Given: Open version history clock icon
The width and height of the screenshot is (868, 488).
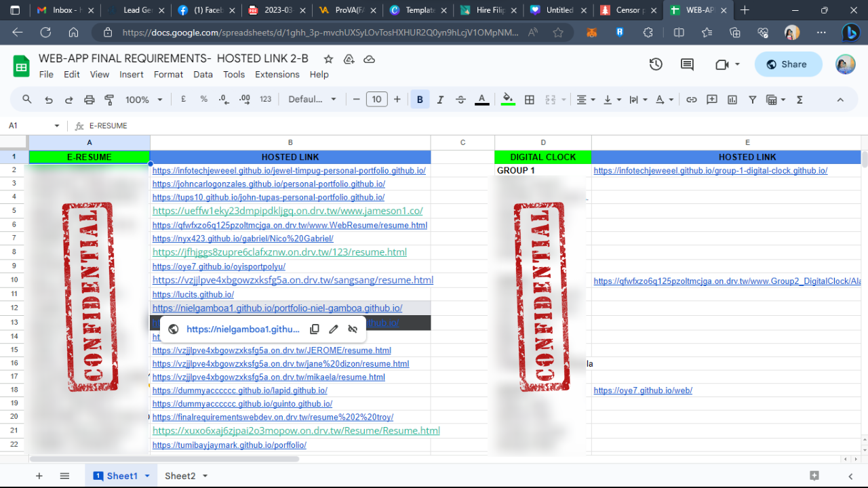Looking at the screenshot, I should pos(656,64).
